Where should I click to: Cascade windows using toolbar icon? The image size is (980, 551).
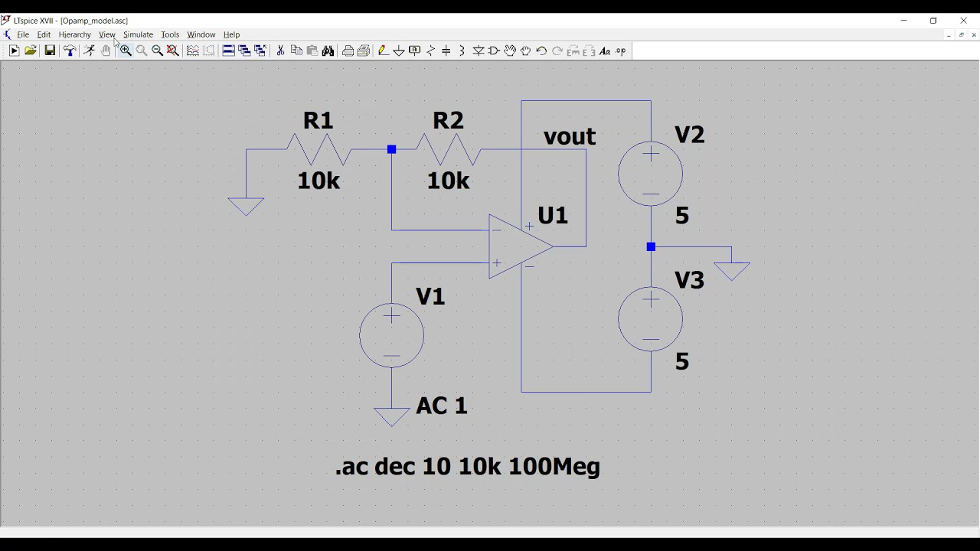coord(244,51)
